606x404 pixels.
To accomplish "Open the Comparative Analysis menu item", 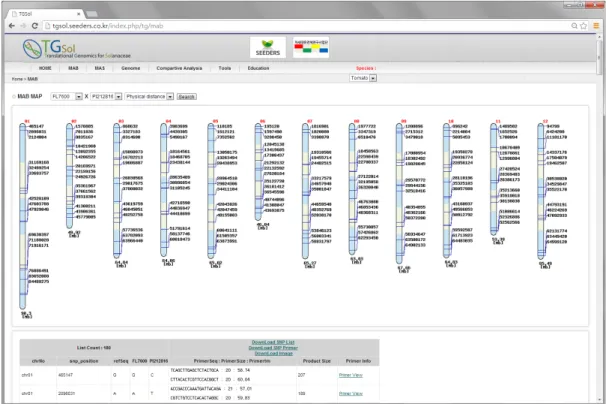I will tap(179, 68).
